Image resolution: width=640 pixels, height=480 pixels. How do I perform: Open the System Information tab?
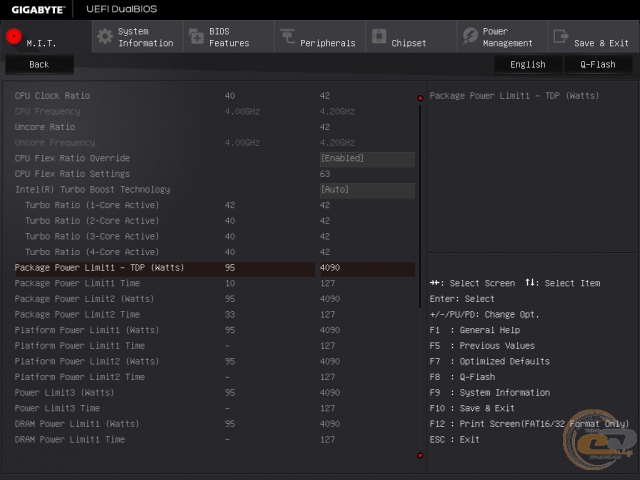138,37
